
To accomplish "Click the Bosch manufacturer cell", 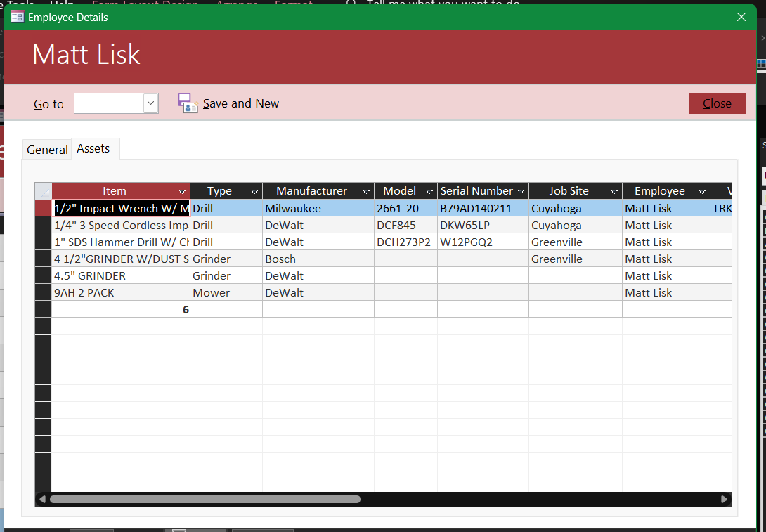I will [x=318, y=259].
